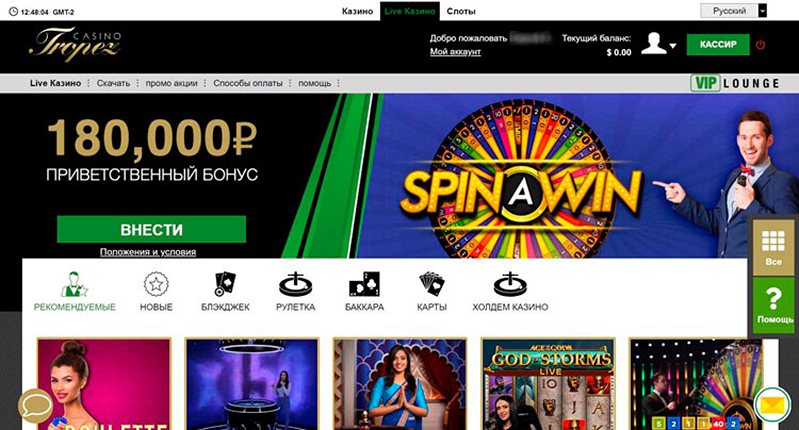Open the Баккара games category
Screen dimensions: 799x430
(x=364, y=284)
